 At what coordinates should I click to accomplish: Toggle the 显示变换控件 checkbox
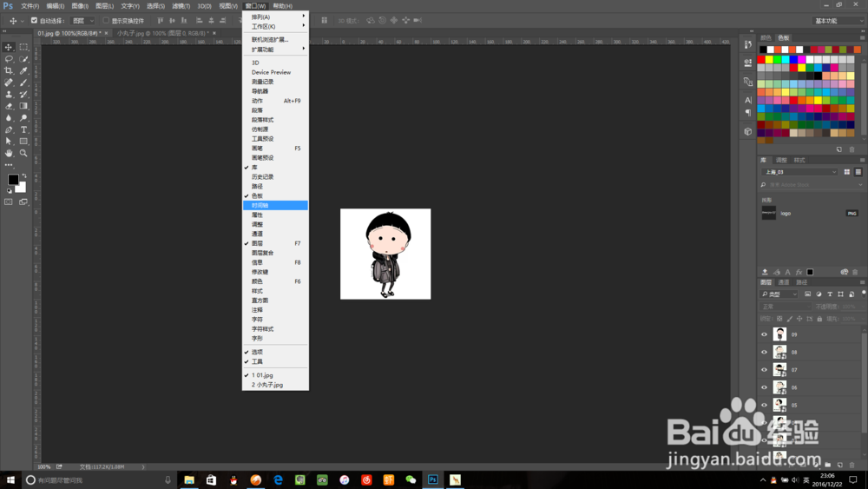tap(106, 21)
